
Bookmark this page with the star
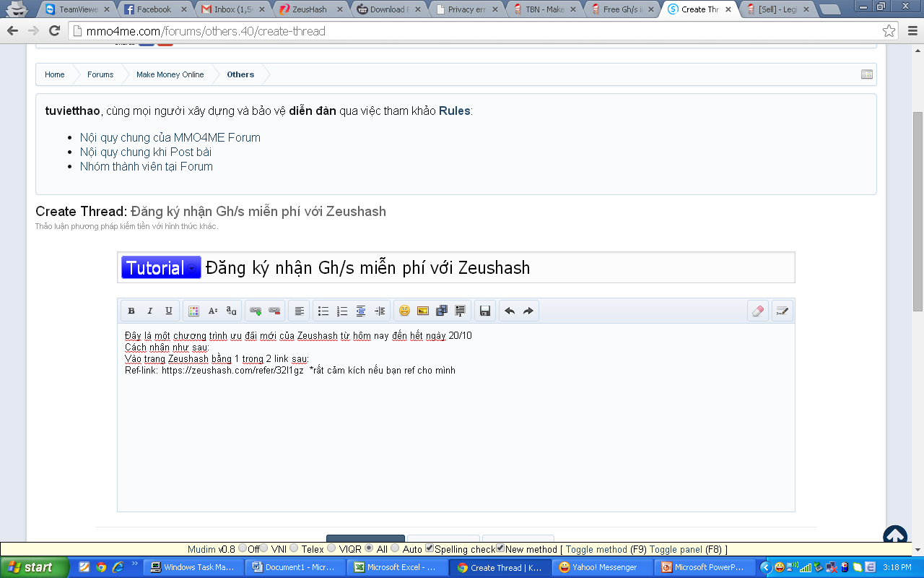889,31
